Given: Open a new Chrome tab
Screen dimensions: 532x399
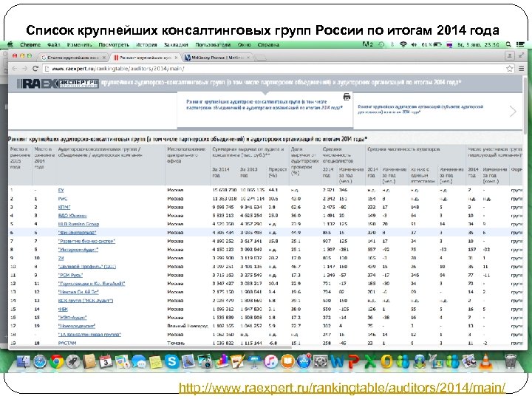Looking at the screenshot, I should point(260,58).
